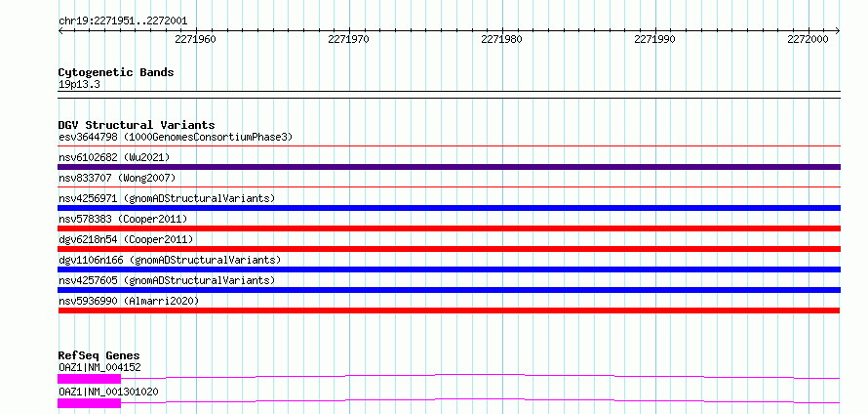This screenshot has width=868, height=414.
Task: Click ruler tick label 2272000
Action: 808,40
